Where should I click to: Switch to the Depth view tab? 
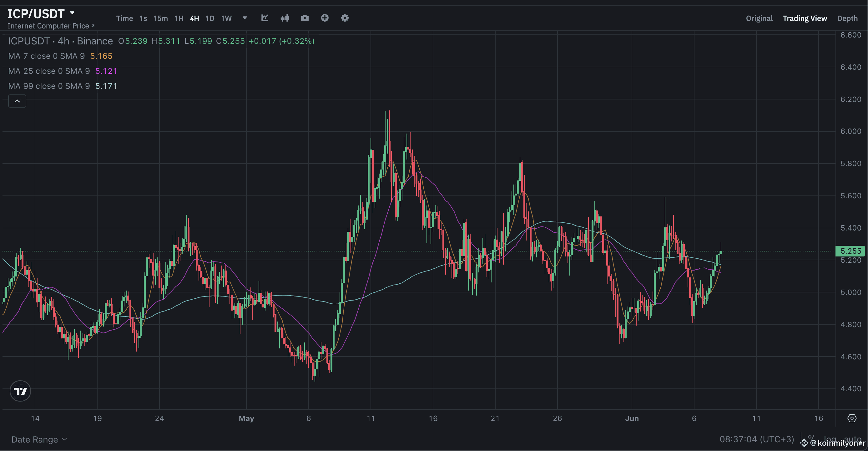848,18
